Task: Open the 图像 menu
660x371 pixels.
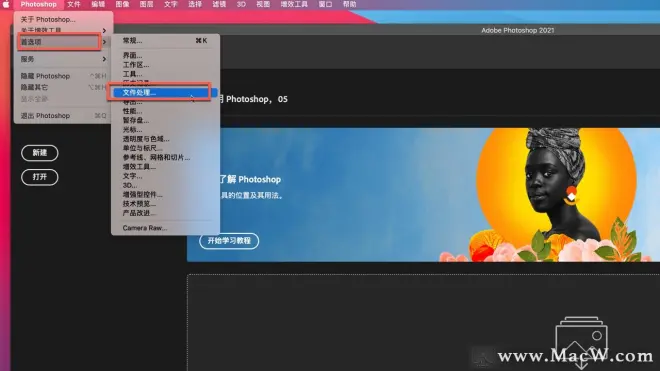Action: pos(122,4)
